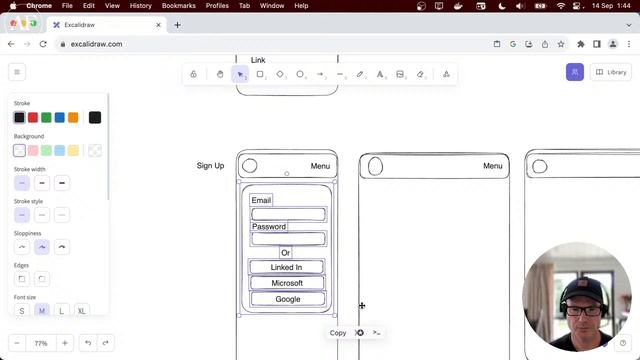Set stroke width to thin
The height and width of the screenshot is (360, 640).
pos(22,183)
